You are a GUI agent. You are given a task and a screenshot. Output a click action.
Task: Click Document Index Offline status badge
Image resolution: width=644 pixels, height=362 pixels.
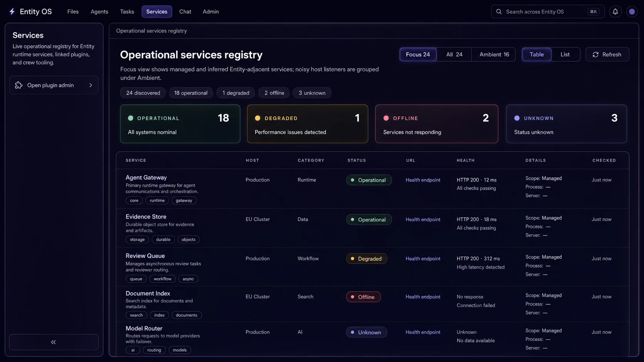point(363,297)
